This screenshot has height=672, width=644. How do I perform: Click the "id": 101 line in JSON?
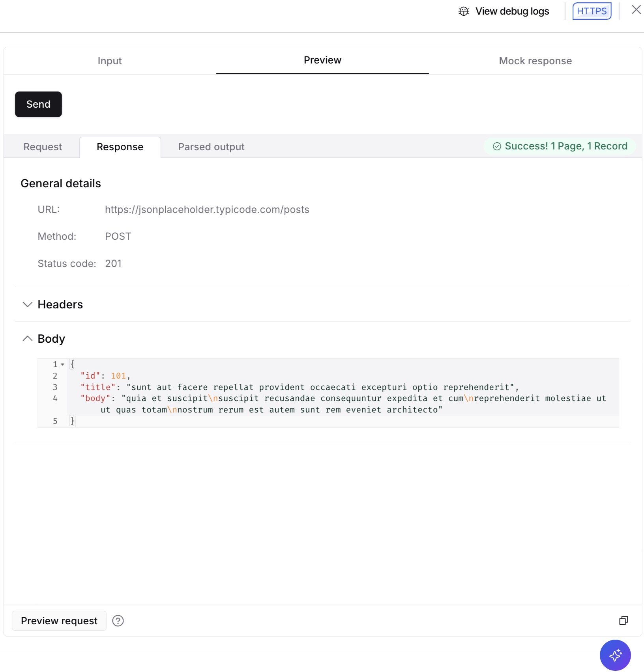[x=105, y=376]
